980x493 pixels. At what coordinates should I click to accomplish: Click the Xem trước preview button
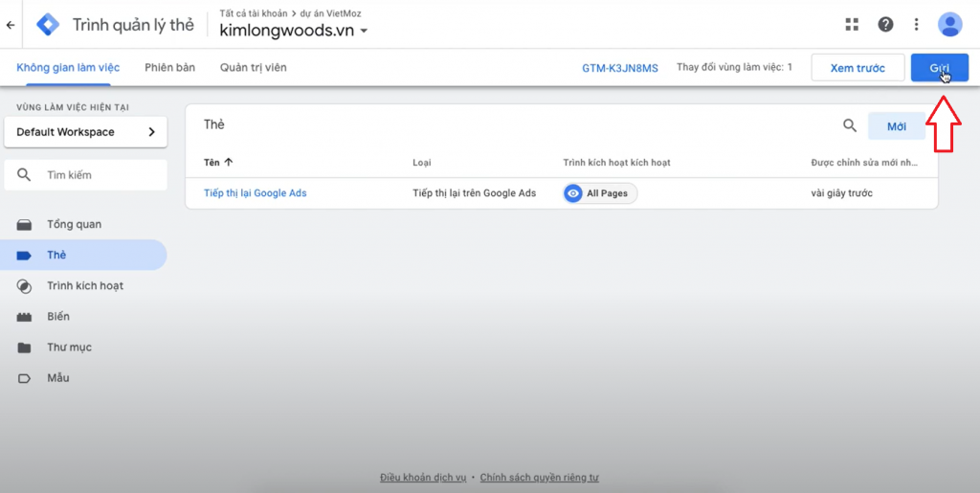[x=857, y=67]
